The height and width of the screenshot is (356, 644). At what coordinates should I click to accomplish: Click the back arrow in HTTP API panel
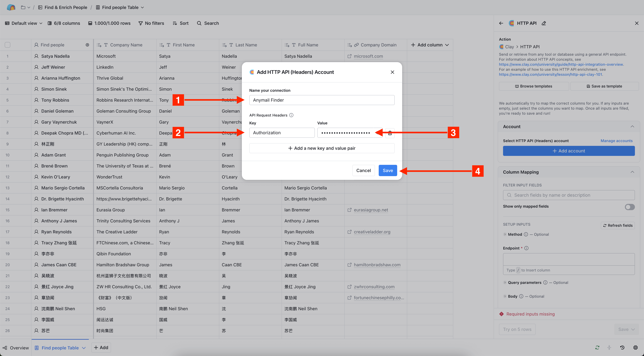coord(501,23)
